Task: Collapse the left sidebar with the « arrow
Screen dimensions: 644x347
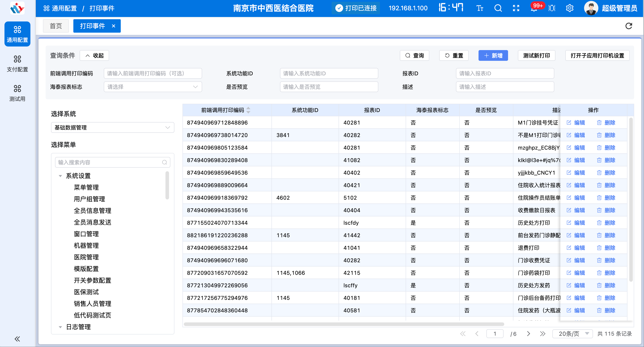Action: 17,339
